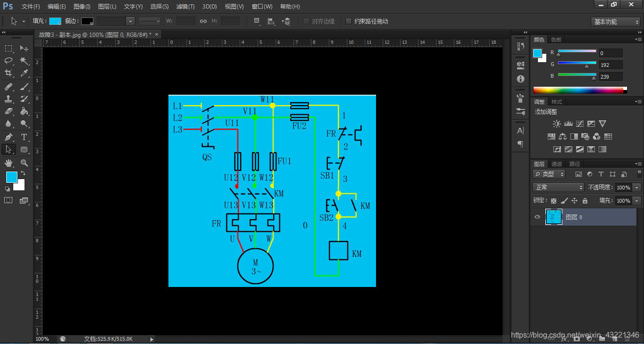The height and width of the screenshot is (344, 644).
Task: Open stroke width dropdown in options bar
Action: (130, 21)
